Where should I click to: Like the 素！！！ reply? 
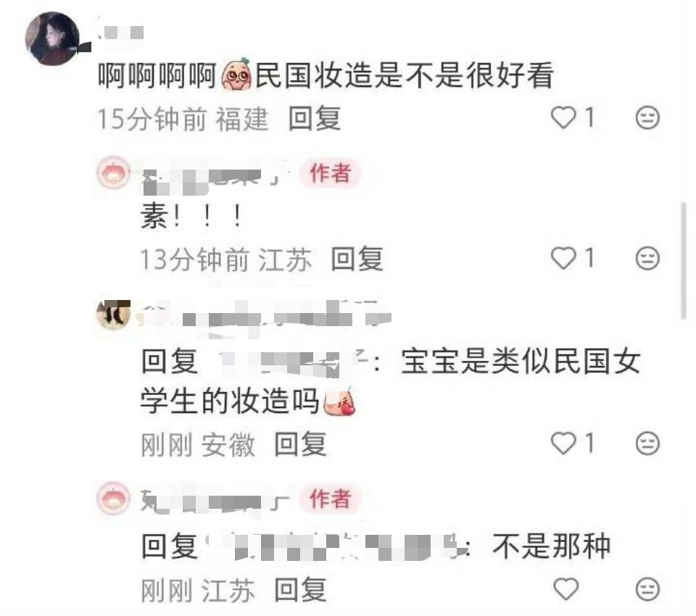coord(564,258)
